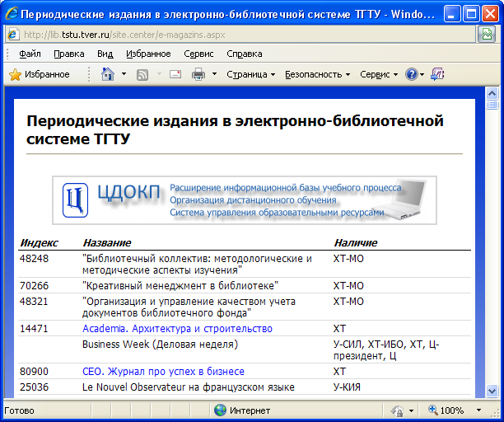Click index 80900 cell
The height and width of the screenshot is (422, 504).
[x=34, y=372]
